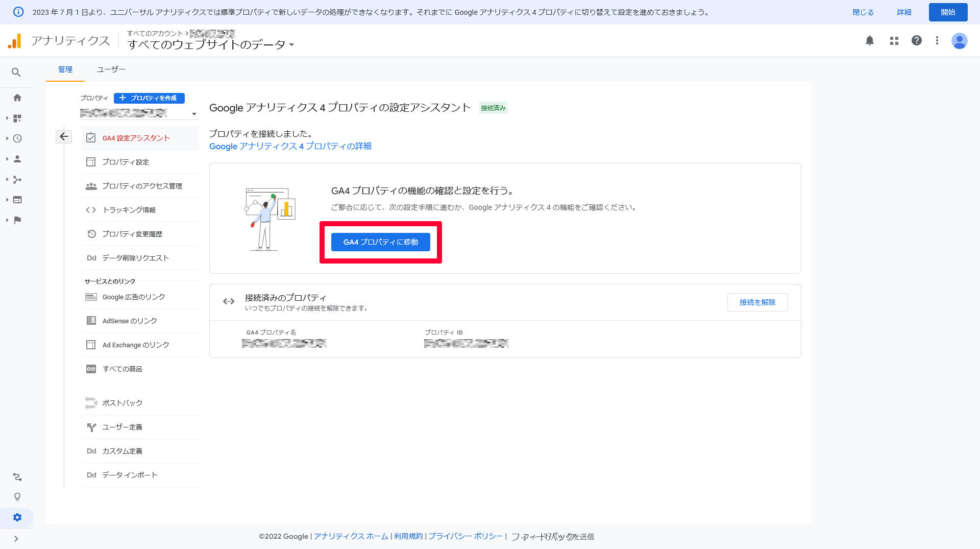Open the three-dot more options menu
The image size is (980, 549).
pyautogui.click(x=937, y=40)
